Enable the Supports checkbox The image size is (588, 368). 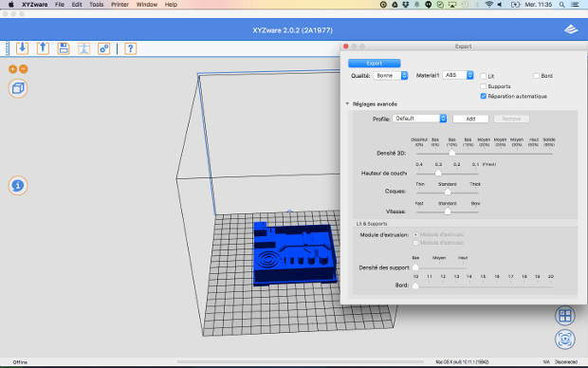(x=484, y=86)
